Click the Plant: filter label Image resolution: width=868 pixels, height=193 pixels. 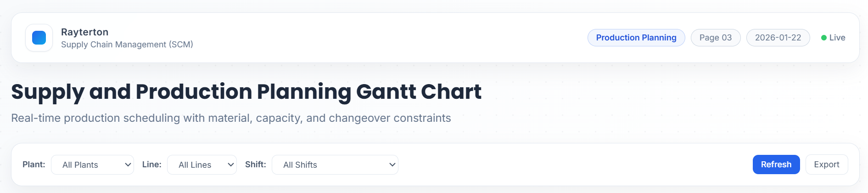point(34,165)
